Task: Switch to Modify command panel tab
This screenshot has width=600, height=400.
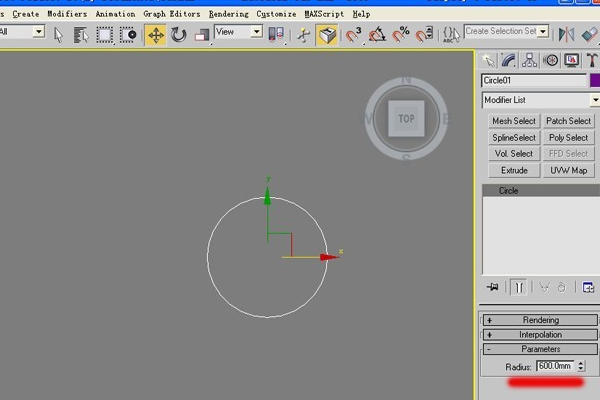Action: [x=509, y=60]
